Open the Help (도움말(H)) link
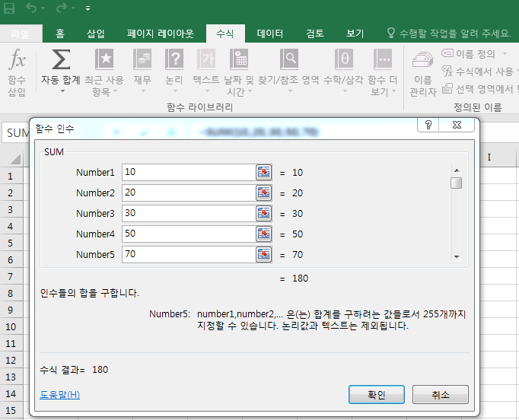The image size is (519, 420). pyautogui.click(x=59, y=395)
